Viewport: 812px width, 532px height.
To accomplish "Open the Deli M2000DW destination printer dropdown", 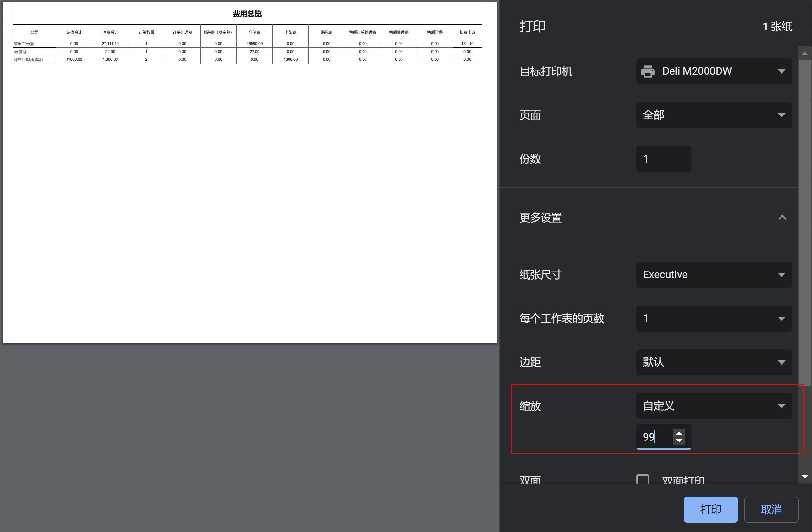I will (x=714, y=71).
